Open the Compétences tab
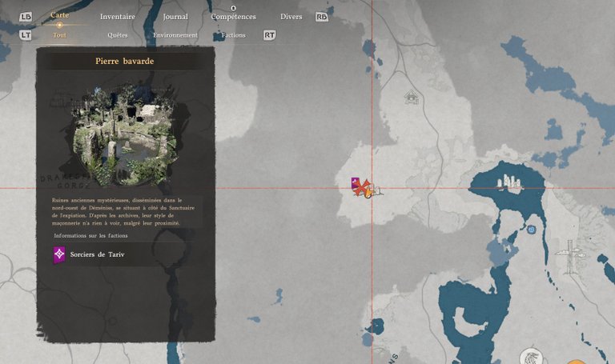 [234, 17]
